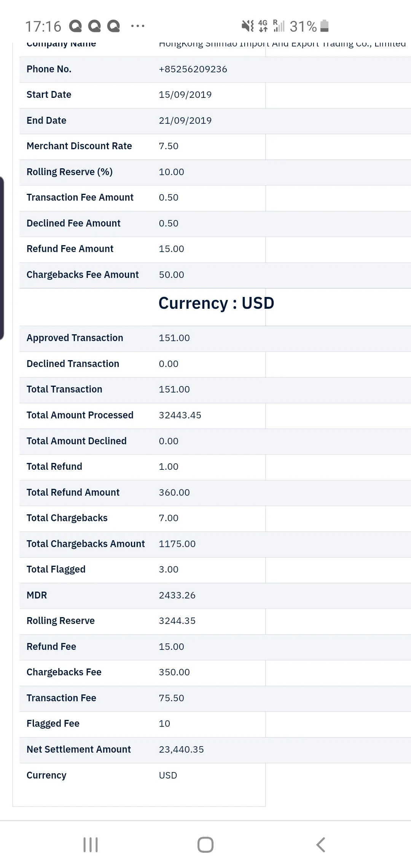Tap the second chat notification icon
The width and height of the screenshot is (411, 868).
coord(94,26)
